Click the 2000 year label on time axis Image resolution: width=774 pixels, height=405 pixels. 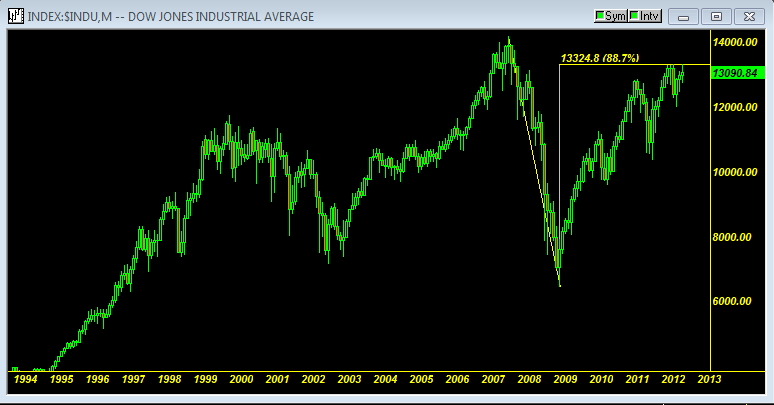pos(242,379)
